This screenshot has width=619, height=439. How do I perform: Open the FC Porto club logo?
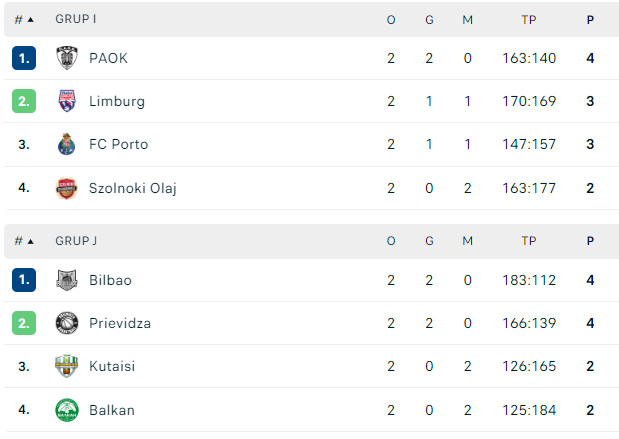point(66,144)
